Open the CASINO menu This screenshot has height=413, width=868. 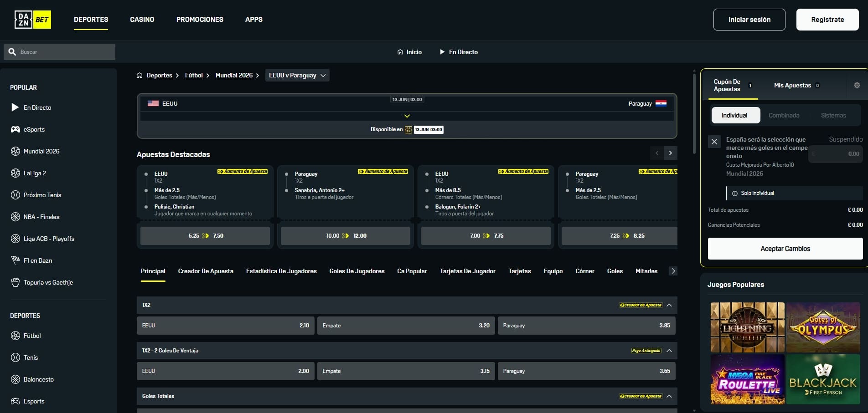(142, 20)
